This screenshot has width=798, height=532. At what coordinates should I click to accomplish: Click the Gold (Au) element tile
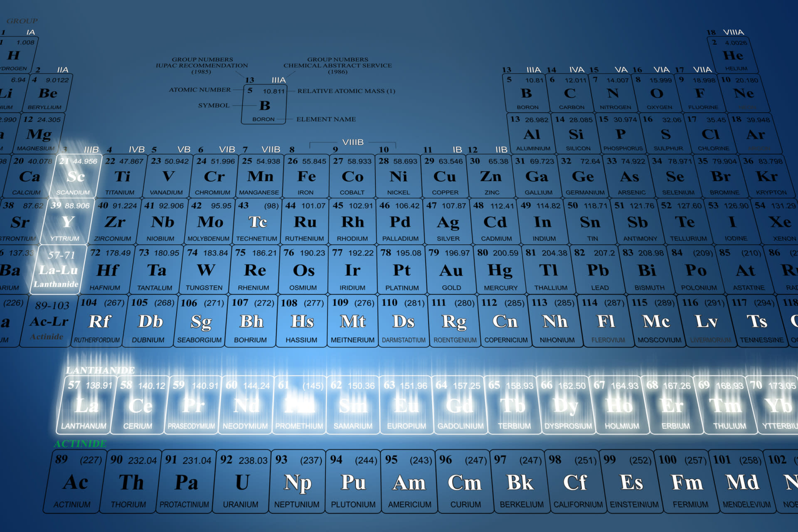pos(451,270)
